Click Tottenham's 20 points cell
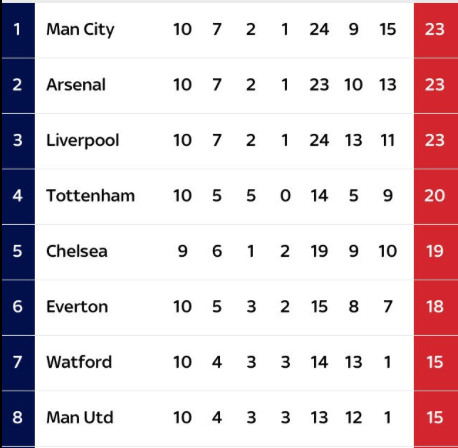The height and width of the screenshot is (448, 458). click(x=436, y=197)
